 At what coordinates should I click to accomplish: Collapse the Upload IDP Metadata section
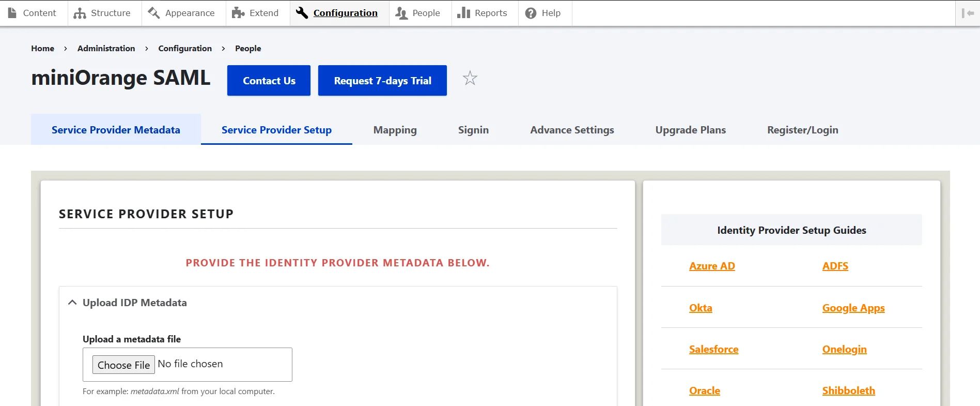[72, 303]
